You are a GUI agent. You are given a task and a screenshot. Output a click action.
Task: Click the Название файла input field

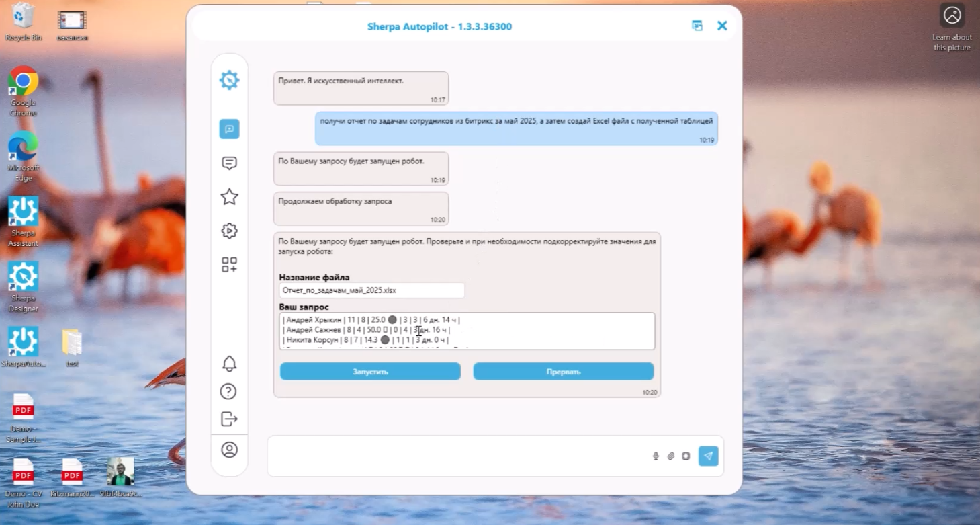[371, 290]
